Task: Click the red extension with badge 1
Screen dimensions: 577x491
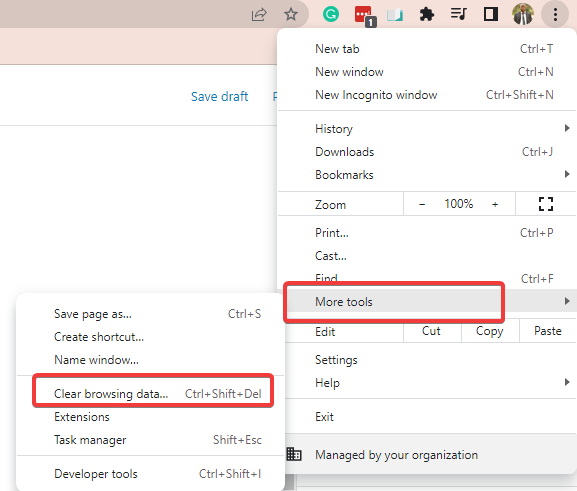Action: pos(364,15)
